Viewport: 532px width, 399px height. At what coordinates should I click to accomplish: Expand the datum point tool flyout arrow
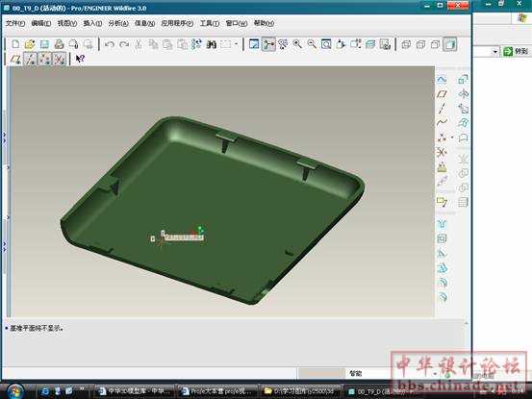452,137
